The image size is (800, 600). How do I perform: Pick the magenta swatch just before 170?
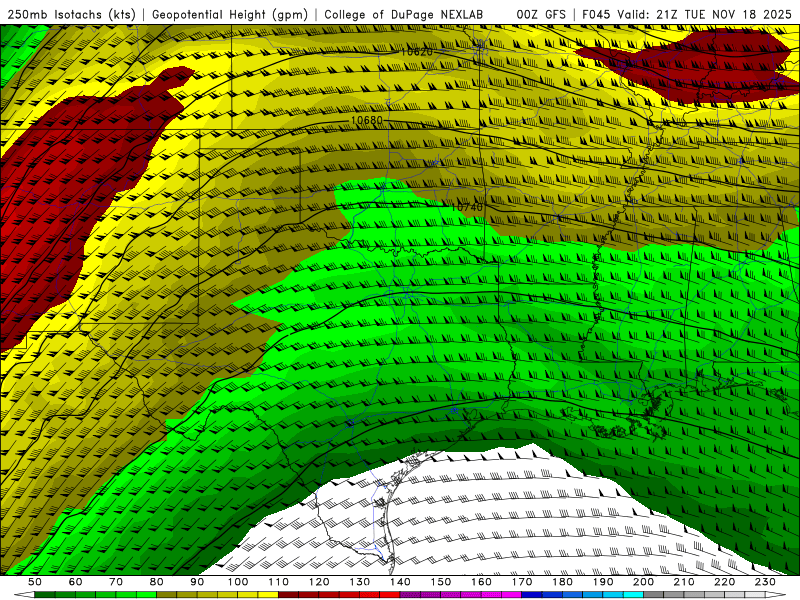pos(511,594)
